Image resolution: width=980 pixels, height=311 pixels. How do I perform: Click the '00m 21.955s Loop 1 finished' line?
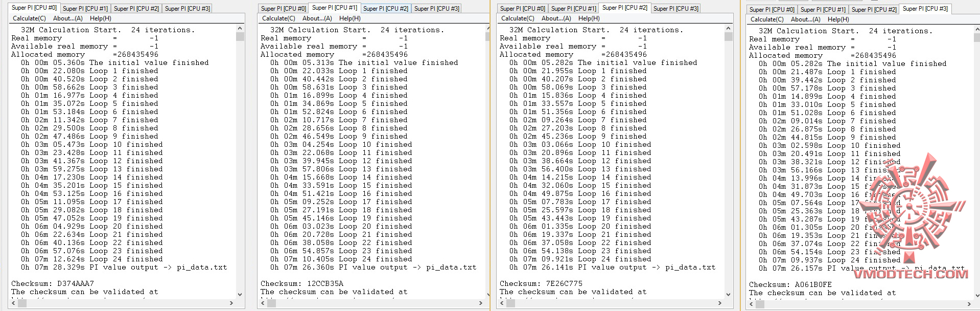point(578,71)
